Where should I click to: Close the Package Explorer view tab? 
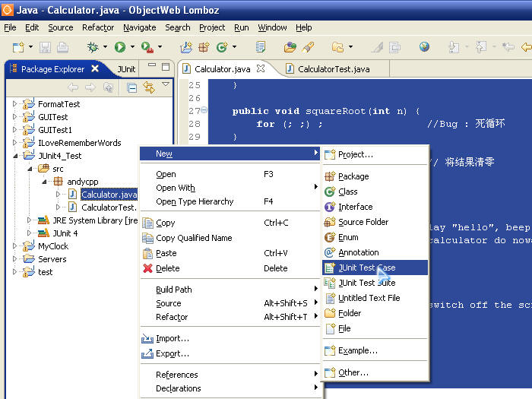pyautogui.click(x=95, y=68)
